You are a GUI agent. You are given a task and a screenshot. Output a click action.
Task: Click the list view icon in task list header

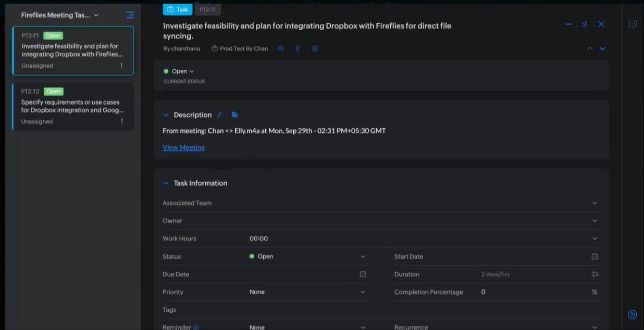click(x=130, y=15)
